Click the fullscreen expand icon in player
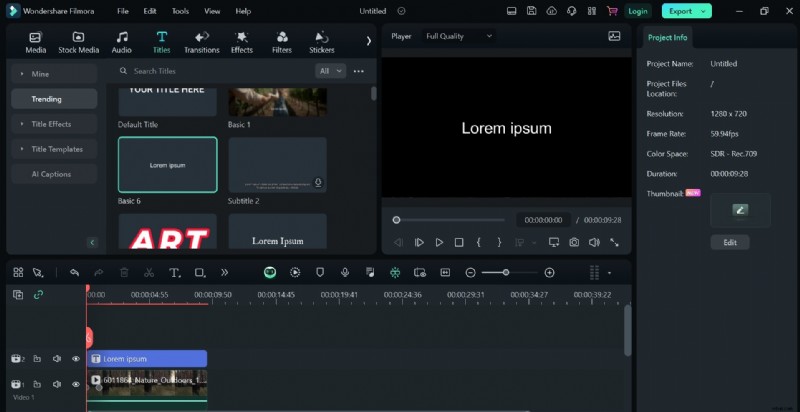Image resolution: width=800 pixels, height=412 pixels. point(614,243)
